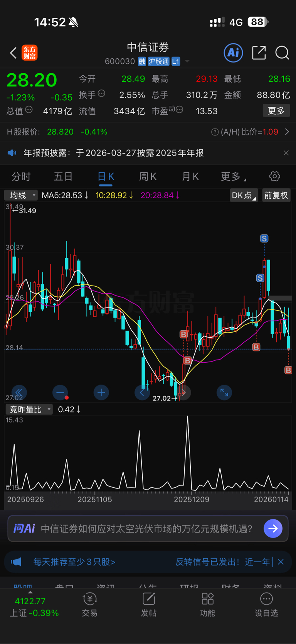Move chart cursor left
Viewport: 296px width, 644px height.
coord(142,393)
